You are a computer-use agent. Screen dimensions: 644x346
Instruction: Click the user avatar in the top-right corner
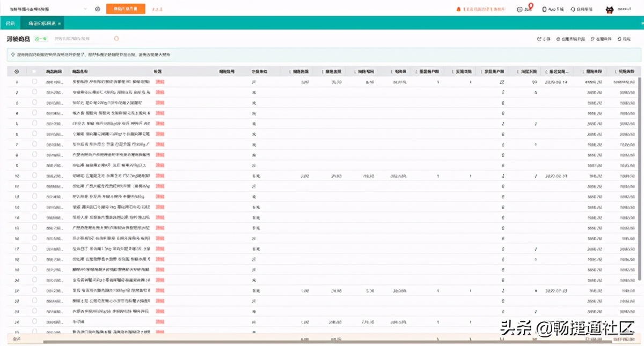610,9
